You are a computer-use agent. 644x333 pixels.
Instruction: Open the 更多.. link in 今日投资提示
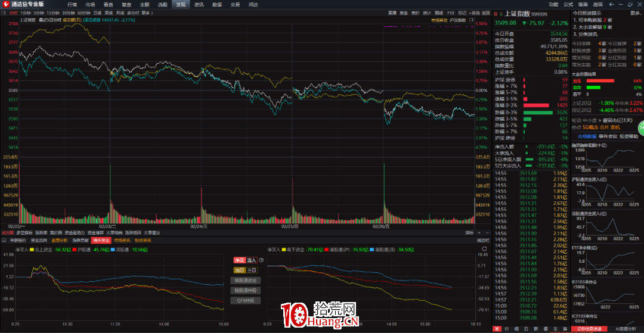[635, 13]
